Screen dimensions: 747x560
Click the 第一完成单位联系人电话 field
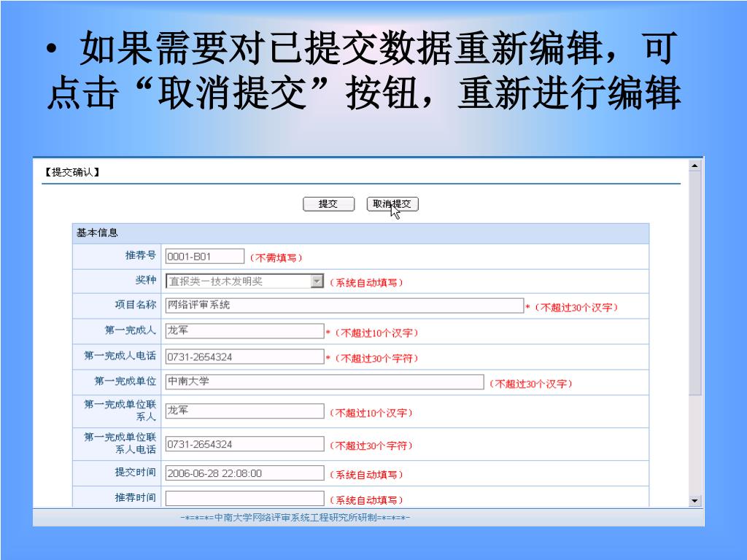tap(245, 444)
